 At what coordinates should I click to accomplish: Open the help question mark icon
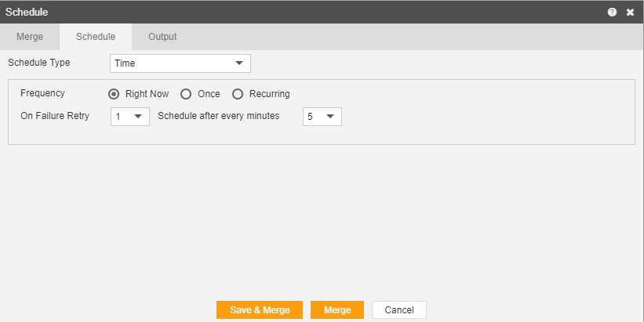[612, 13]
